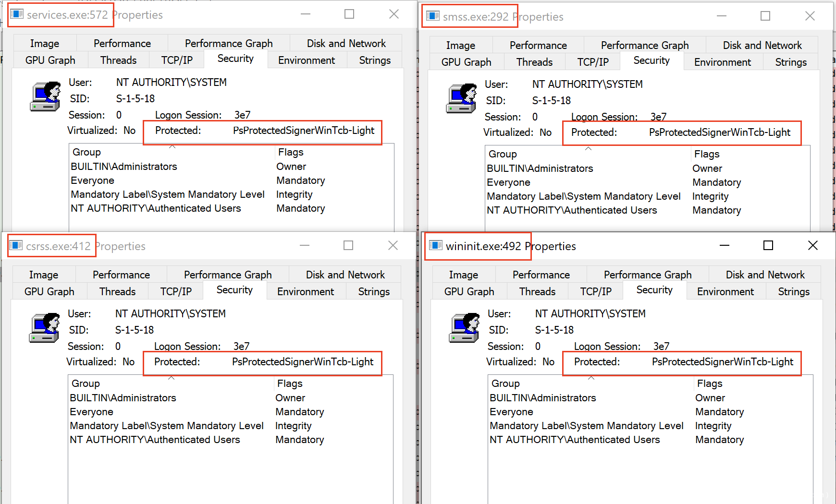Open GPU Graph tab in csrss.exe window
Screen dimensions: 836x504
click(49, 291)
